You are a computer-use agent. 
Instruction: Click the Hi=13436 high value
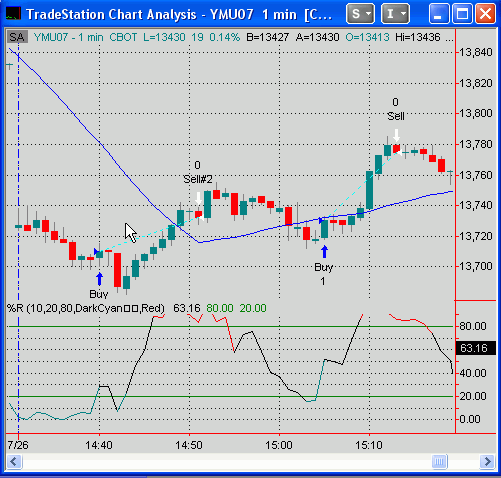[x=418, y=37]
